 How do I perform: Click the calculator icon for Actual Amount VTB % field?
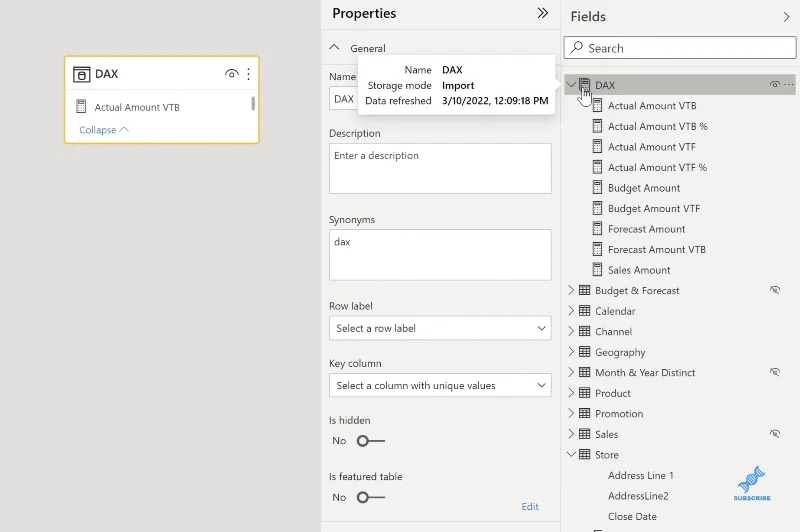[597, 126]
